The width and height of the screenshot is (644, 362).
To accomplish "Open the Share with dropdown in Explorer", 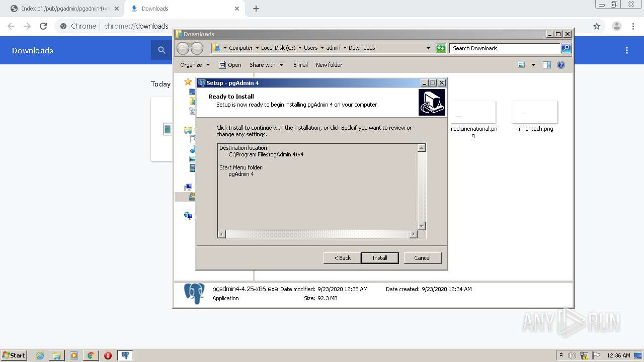I will tap(267, 65).
